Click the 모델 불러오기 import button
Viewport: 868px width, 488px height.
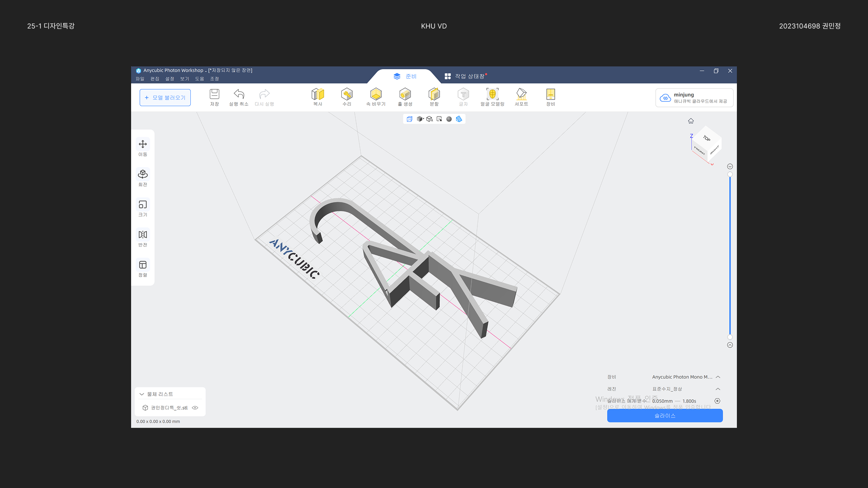[x=165, y=98]
